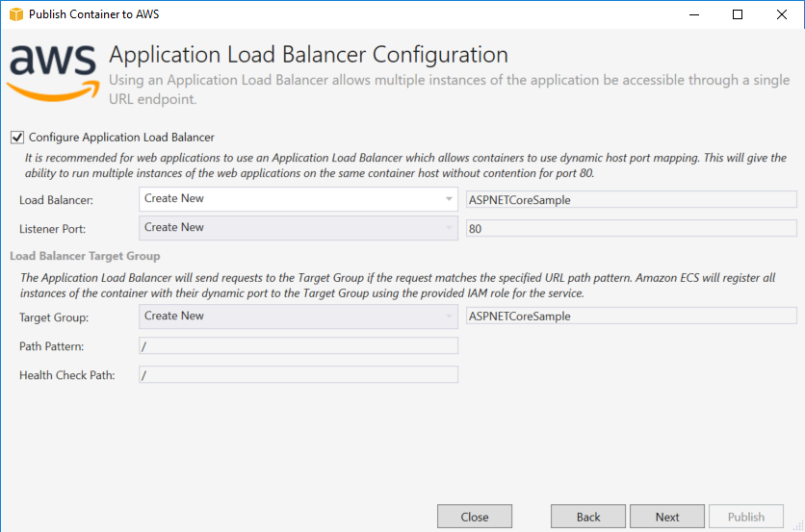Click into the Path Pattern field
Viewport: 805px width, 532px height.
coord(298,345)
